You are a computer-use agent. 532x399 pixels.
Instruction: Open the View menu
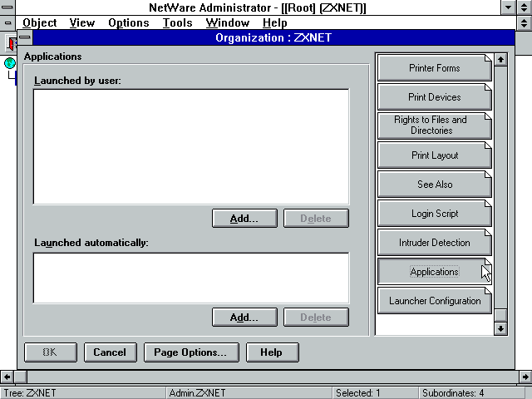[x=82, y=22]
